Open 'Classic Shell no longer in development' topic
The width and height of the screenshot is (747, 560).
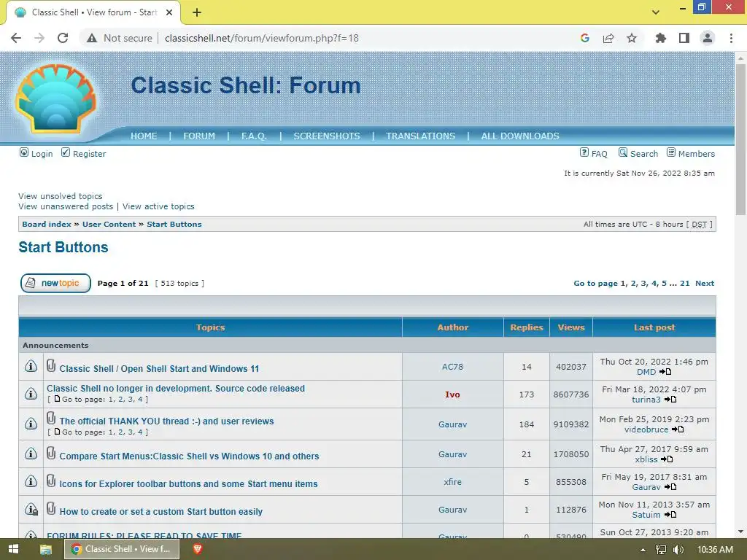pyautogui.click(x=176, y=389)
